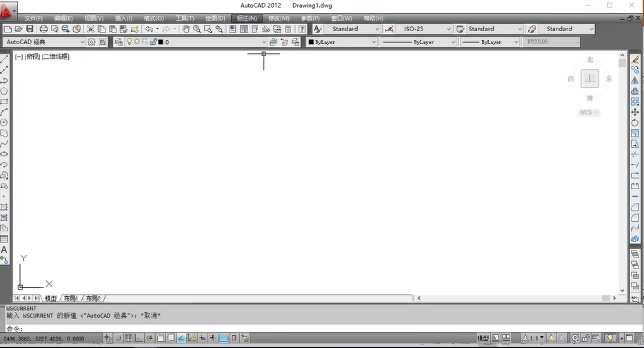Click the WCS label under the ViewCube
Screen dimensions: 644x348
click(x=588, y=112)
